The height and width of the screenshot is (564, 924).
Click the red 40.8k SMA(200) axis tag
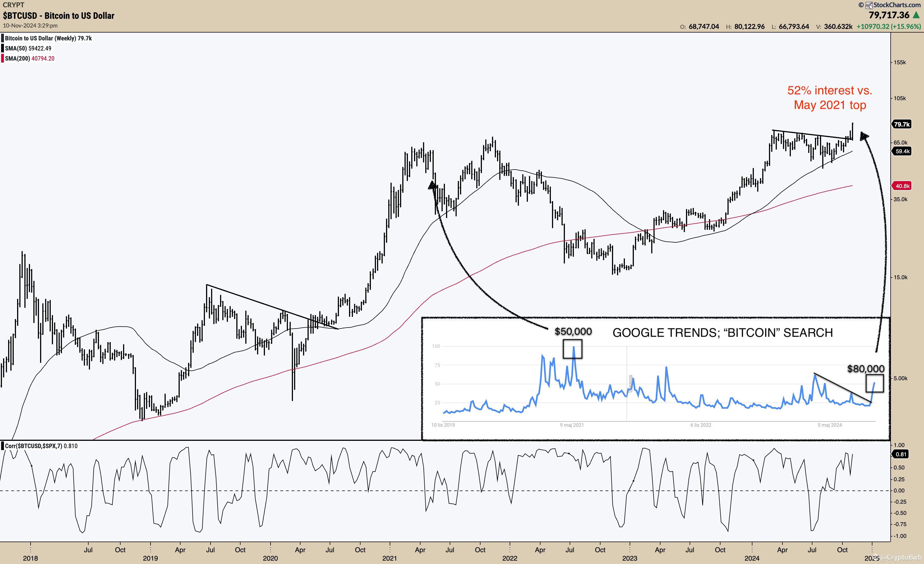click(x=902, y=186)
